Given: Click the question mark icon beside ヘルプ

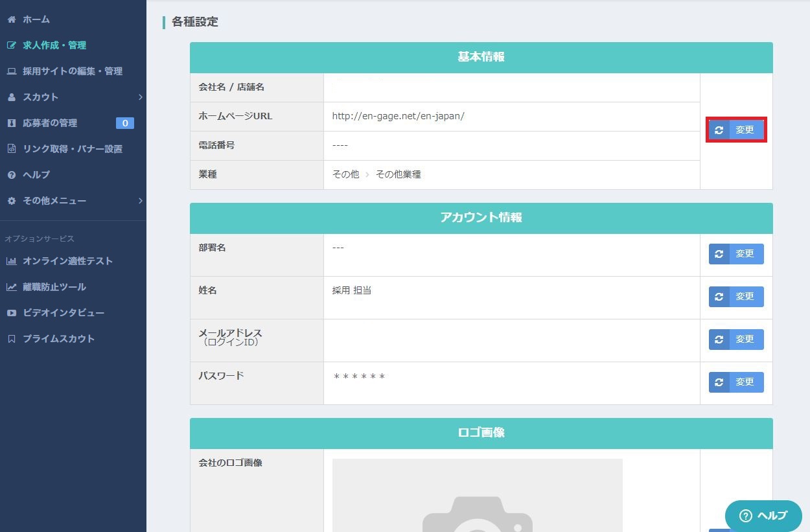Looking at the screenshot, I should tap(11, 175).
